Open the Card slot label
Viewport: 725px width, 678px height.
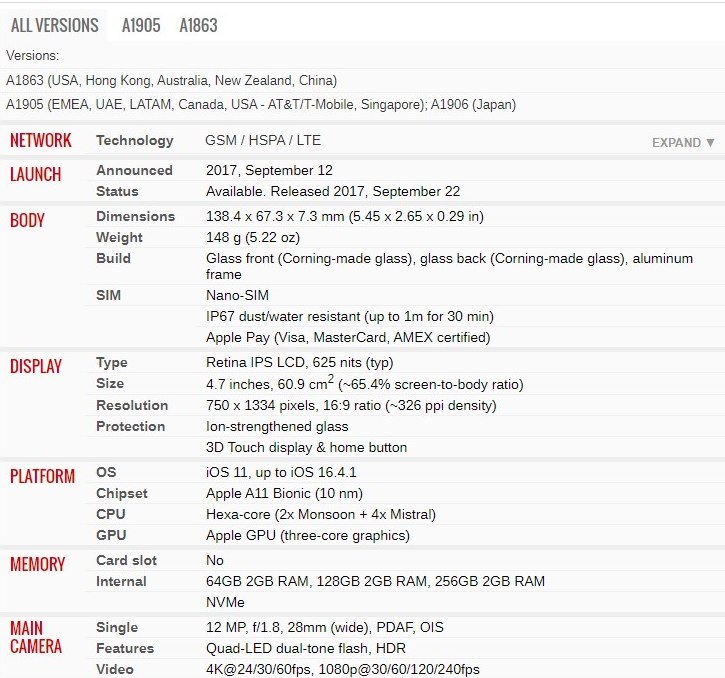[126, 561]
